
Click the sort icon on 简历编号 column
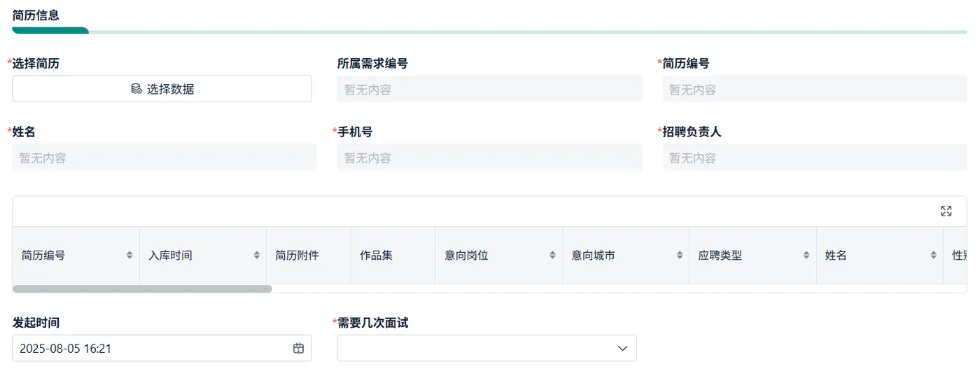pos(129,256)
